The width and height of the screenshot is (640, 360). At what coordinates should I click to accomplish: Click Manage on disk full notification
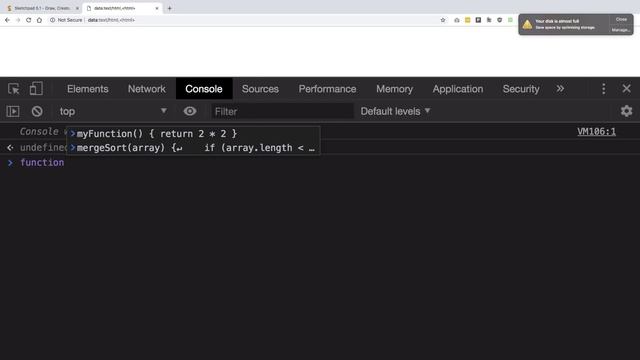click(620, 30)
